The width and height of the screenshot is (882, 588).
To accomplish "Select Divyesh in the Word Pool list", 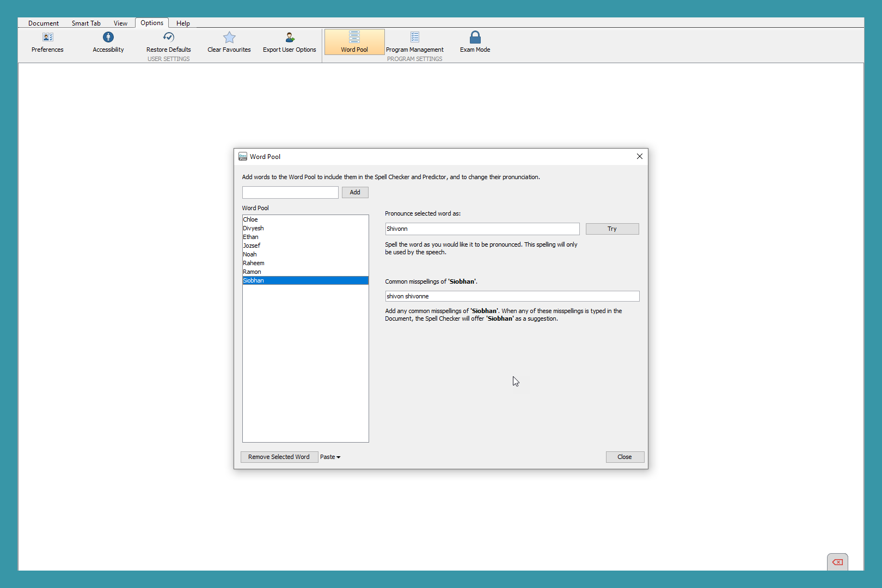I will pyautogui.click(x=305, y=228).
